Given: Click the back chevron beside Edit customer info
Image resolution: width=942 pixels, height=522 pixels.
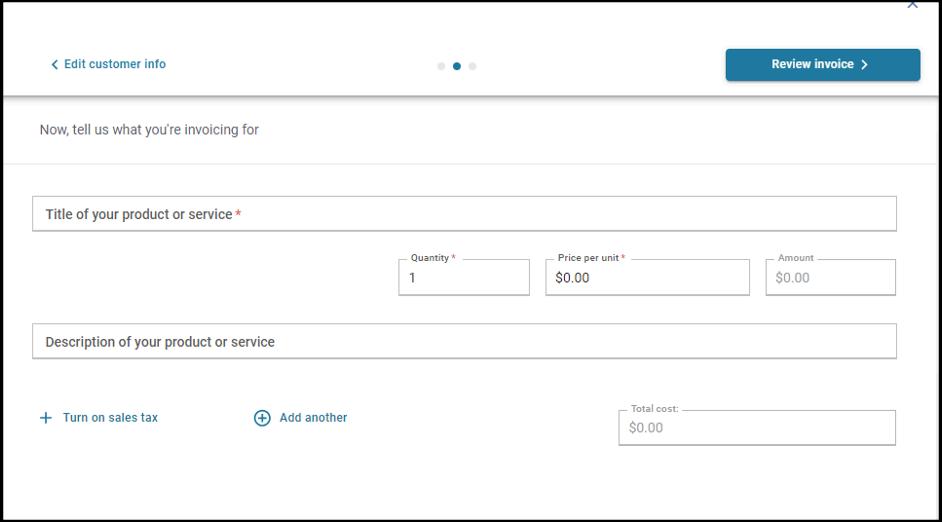Looking at the screenshot, I should coord(55,65).
